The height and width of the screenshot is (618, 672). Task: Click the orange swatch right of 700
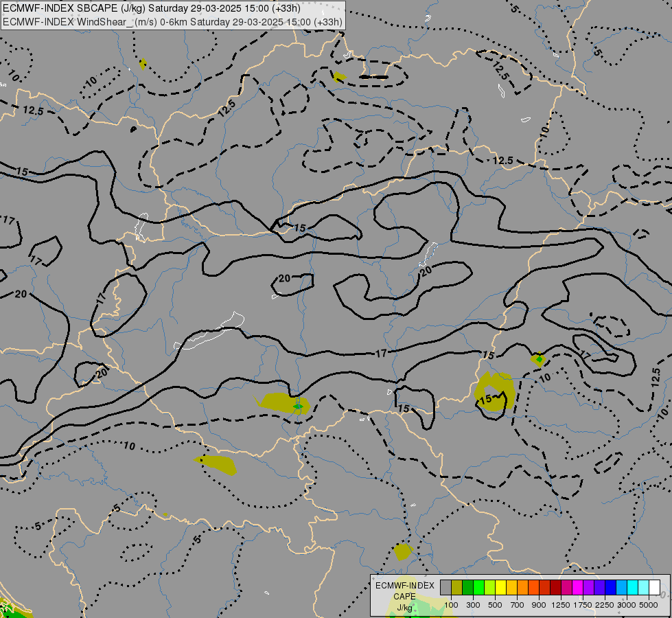(523, 588)
